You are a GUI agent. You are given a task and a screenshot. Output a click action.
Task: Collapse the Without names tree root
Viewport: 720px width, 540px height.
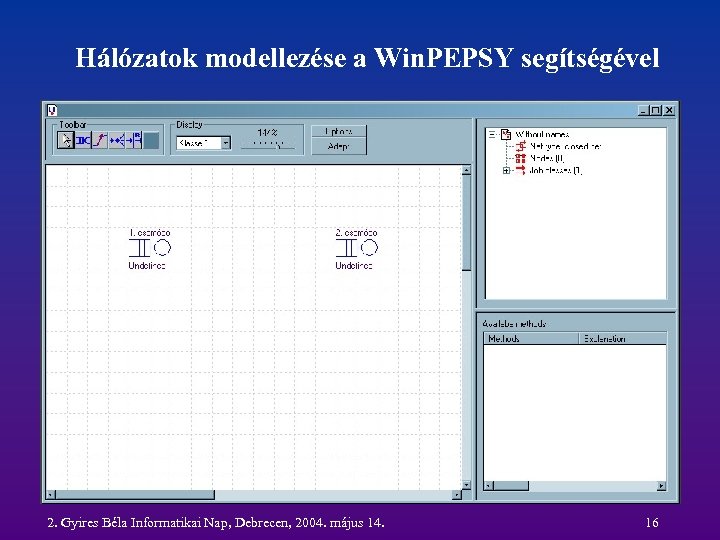coord(492,135)
